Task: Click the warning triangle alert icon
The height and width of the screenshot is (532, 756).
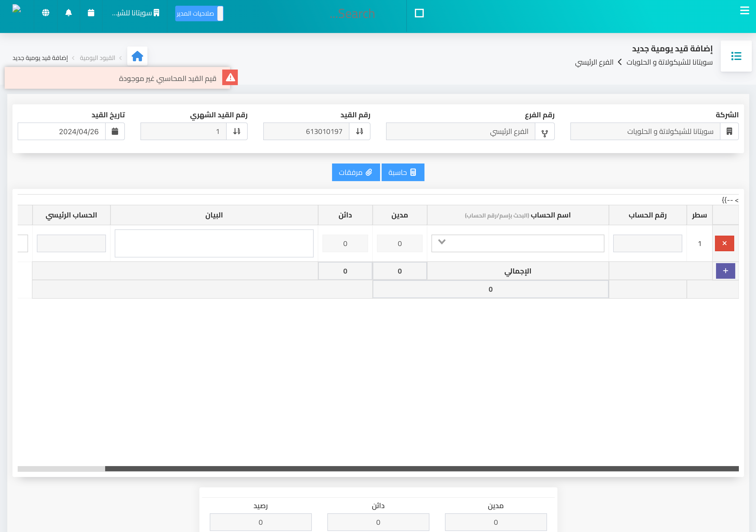Action: 230,77
